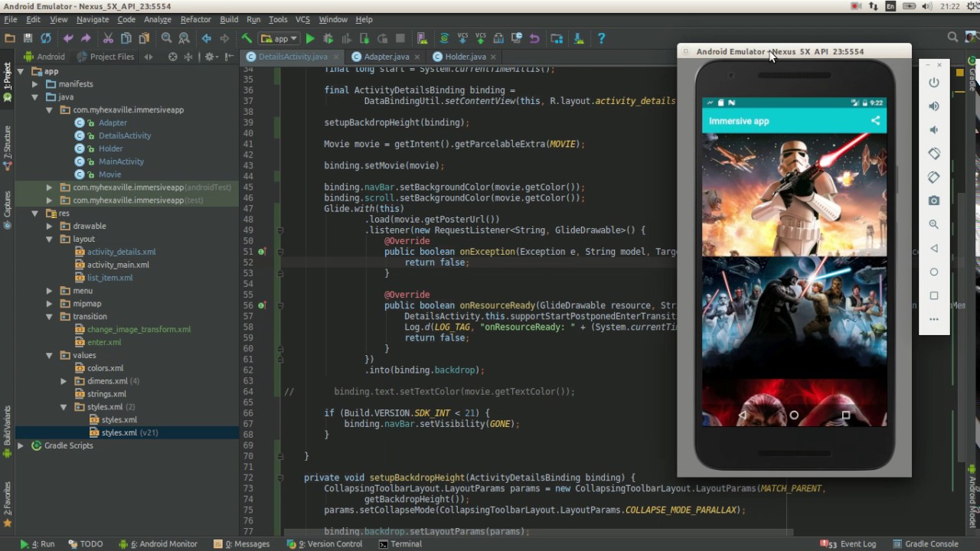Open the Terminal tool window
The height and width of the screenshot is (551, 980).
(400, 544)
